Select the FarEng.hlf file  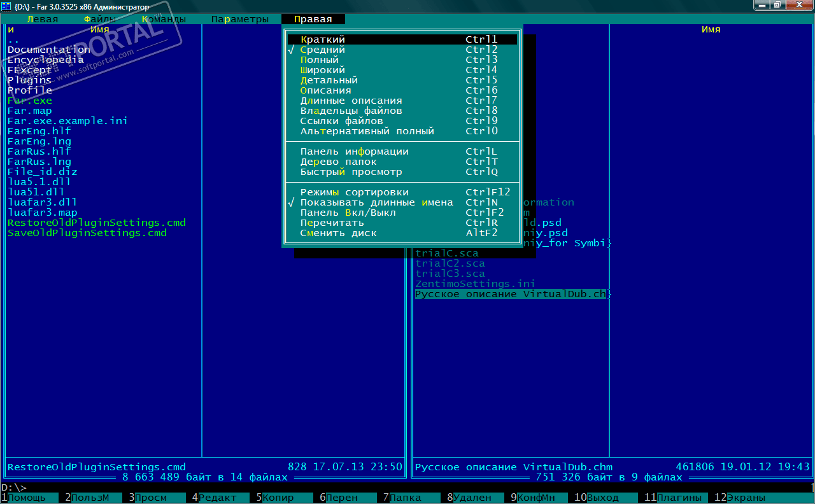pos(39,131)
